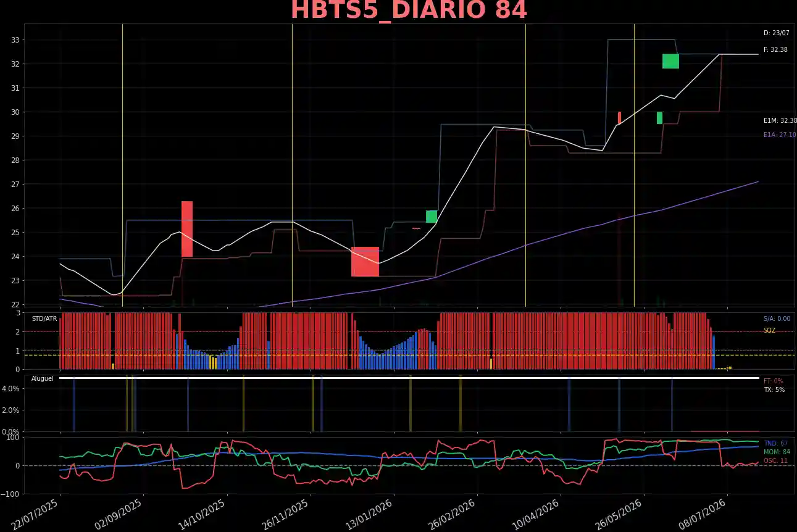
Task: Click the 2.0% axis label in Aluguel panel
Action: (x=12, y=410)
